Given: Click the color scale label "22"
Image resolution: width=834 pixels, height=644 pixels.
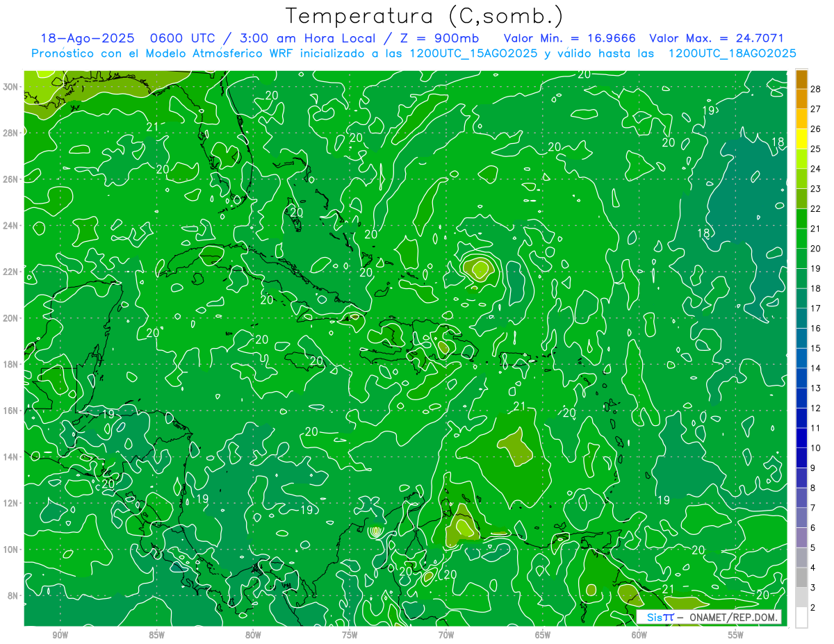Looking at the screenshot, I should 816,208.
